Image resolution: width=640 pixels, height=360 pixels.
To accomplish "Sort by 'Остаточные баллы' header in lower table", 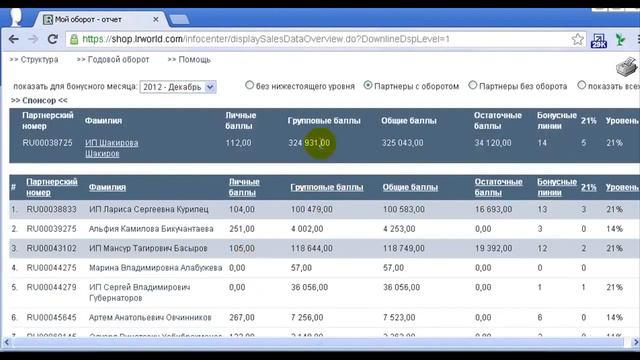I will 498,187.
